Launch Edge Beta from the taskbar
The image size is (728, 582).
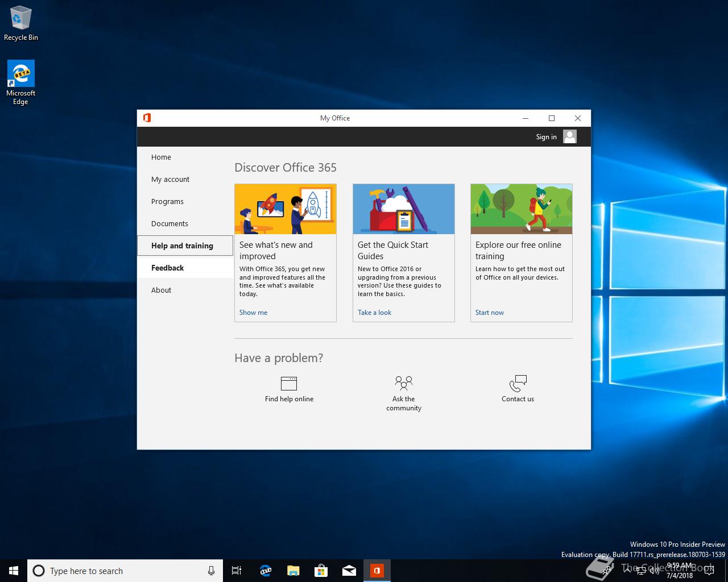point(265,571)
